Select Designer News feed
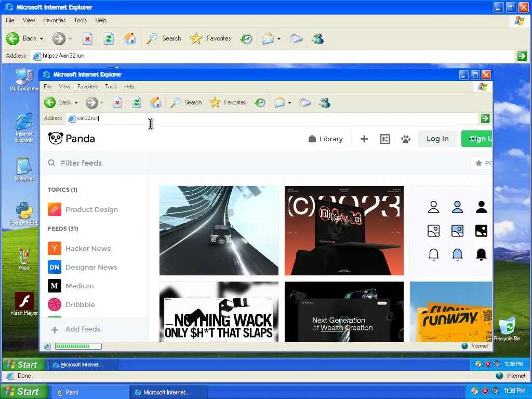This screenshot has height=399, width=532. click(x=83, y=267)
